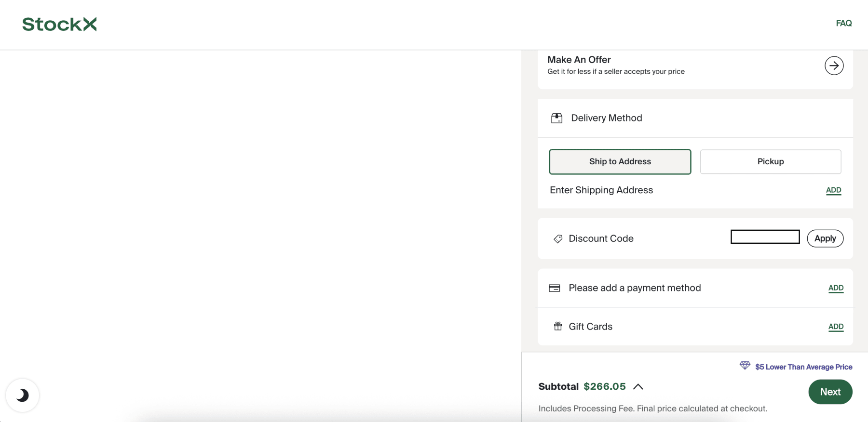Add a gift card
The width and height of the screenshot is (868, 422).
(x=836, y=327)
